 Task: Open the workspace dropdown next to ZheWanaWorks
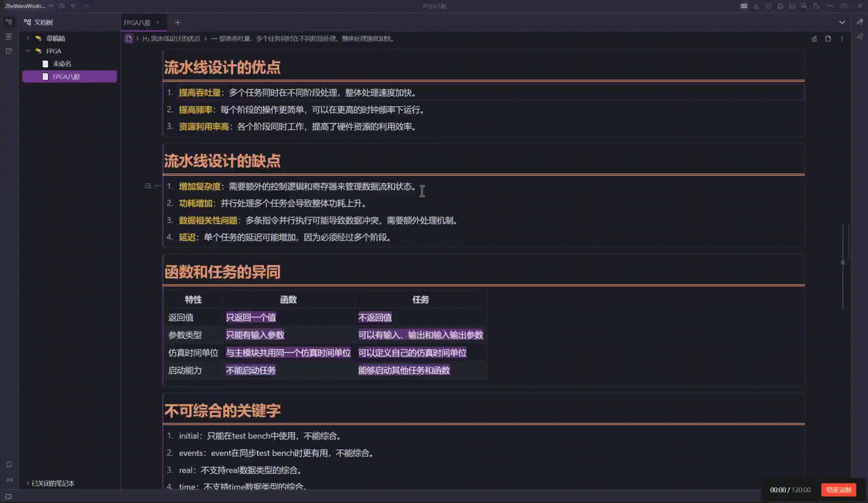click(x=51, y=6)
